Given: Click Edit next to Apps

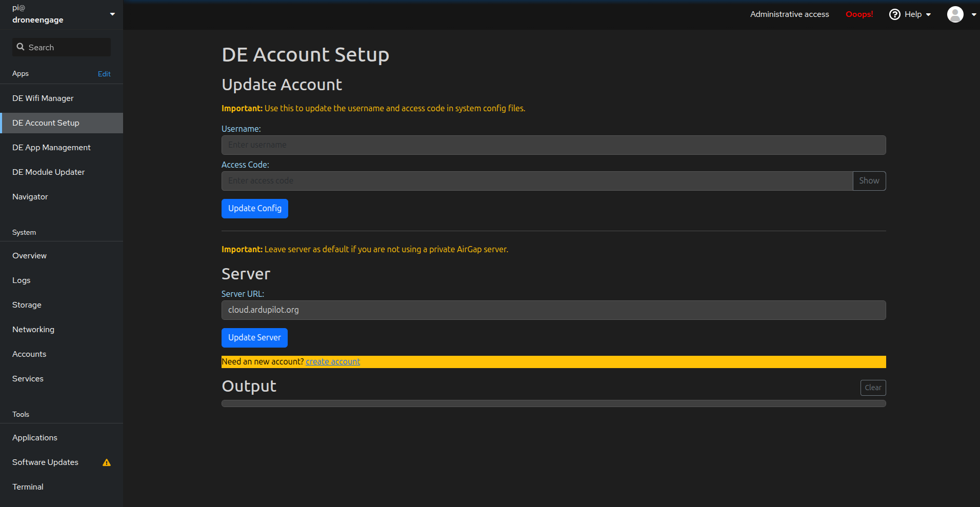Looking at the screenshot, I should (x=104, y=73).
